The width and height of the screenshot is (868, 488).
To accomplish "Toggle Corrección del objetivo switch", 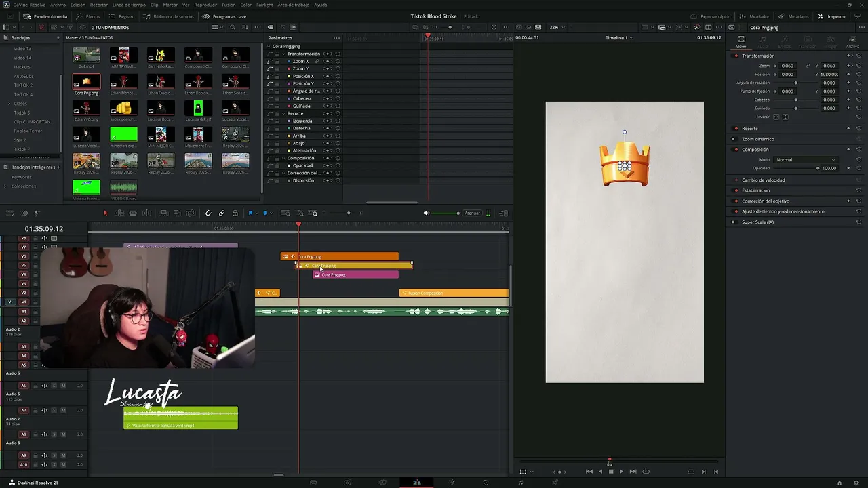I will click(x=736, y=201).
